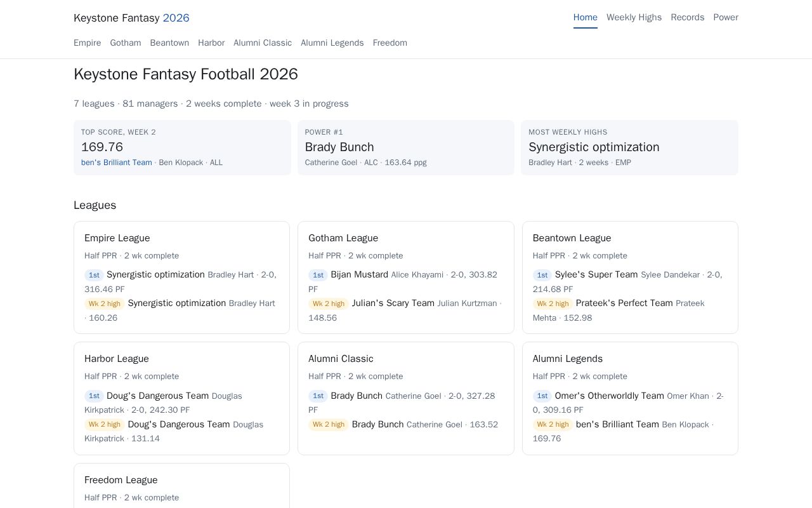Click Doug's Dangerous Team first-place entry
812x508 pixels.
(157, 396)
